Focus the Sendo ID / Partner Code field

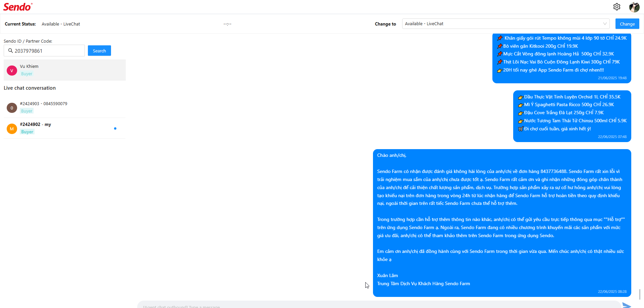point(44,51)
